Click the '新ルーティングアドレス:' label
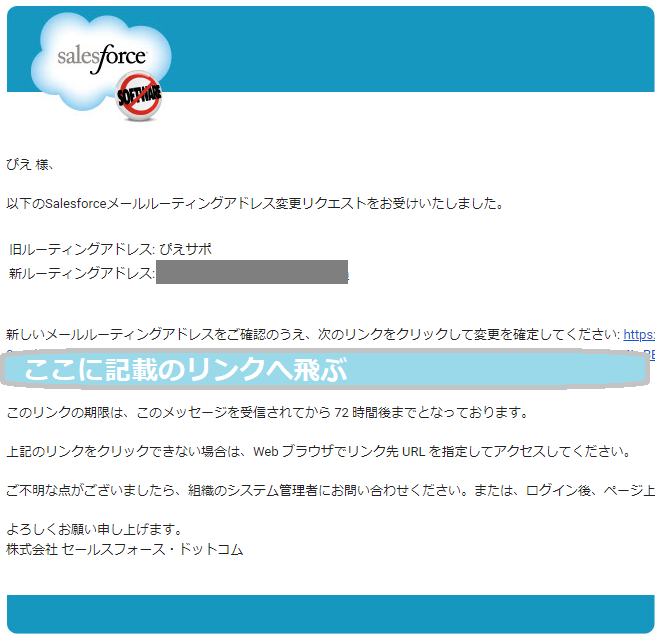 pos(82,274)
